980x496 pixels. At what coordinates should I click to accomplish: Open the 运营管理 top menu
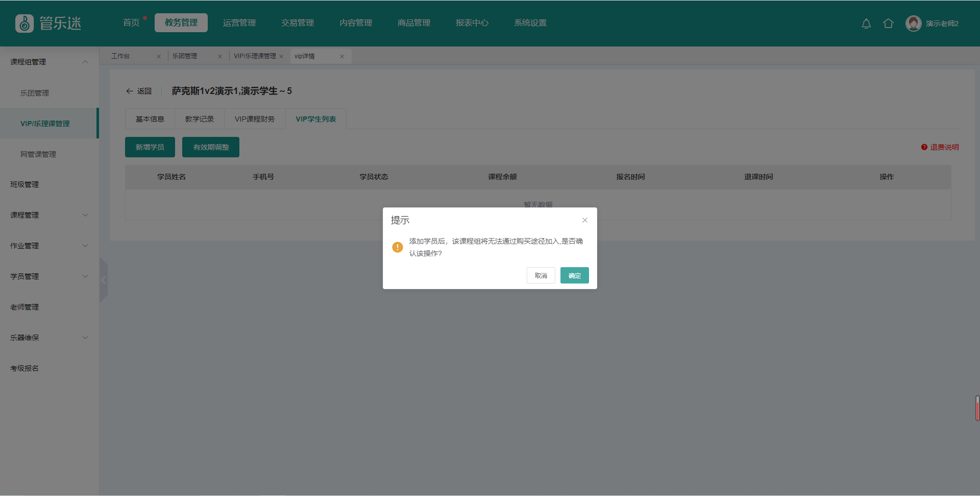(239, 23)
